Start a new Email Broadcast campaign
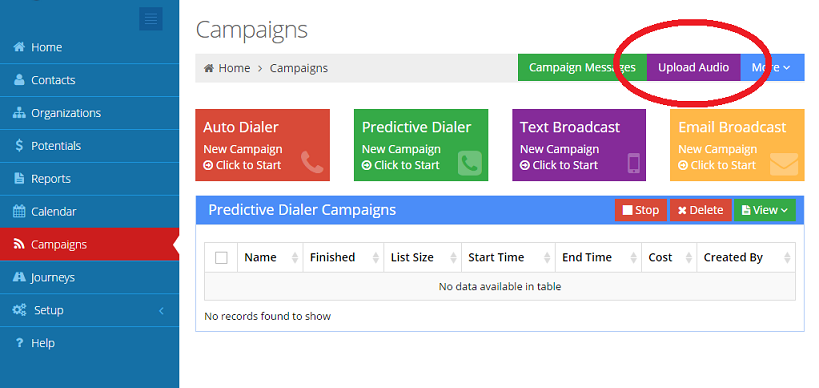The width and height of the screenshot is (819, 388). 737,145
